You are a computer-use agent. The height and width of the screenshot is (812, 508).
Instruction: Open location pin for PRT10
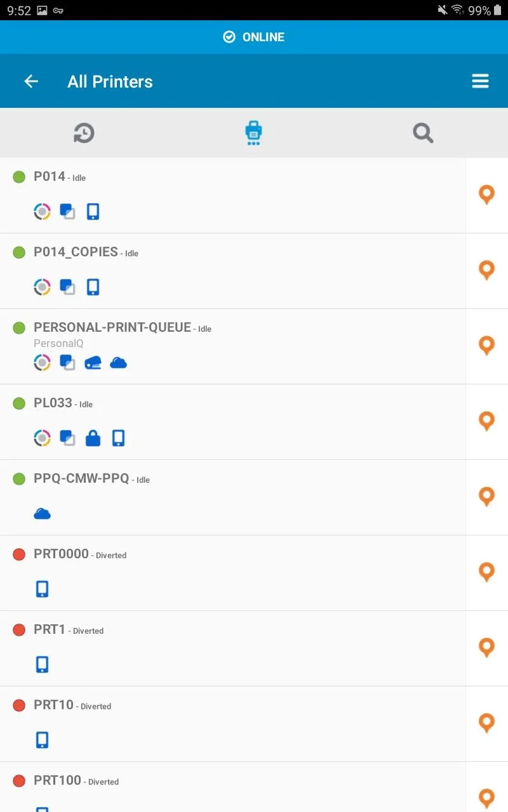coord(486,723)
